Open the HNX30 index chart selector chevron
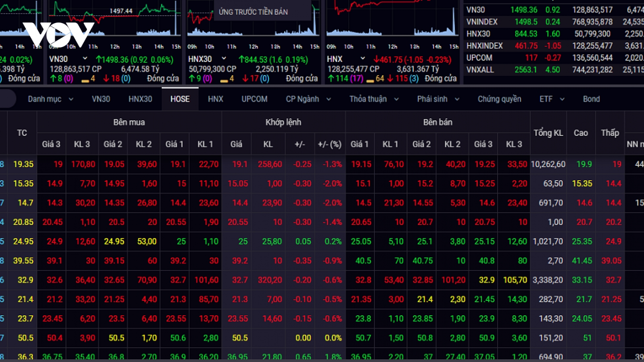Screen dimensions: 644x362 (x=224, y=59)
